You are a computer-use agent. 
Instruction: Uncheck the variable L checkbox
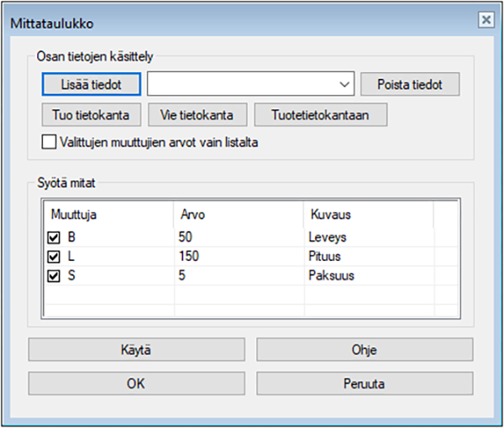coord(54,256)
